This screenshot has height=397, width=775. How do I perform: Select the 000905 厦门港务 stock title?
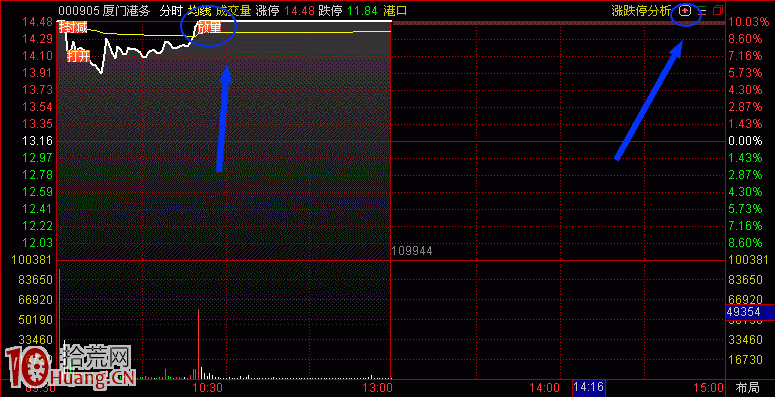pyautogui.click(x=105, y=10)
